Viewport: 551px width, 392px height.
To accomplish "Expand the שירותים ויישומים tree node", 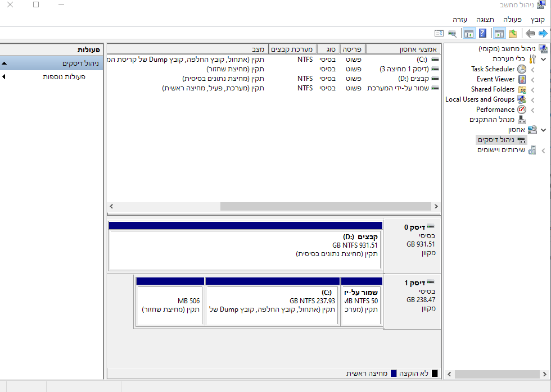I will (x=543, y=151).
